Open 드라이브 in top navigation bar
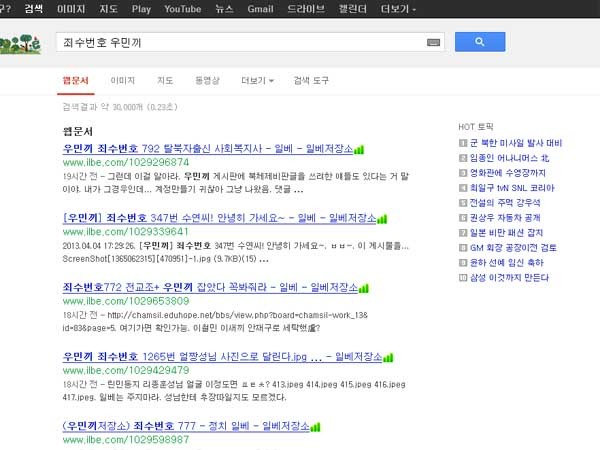Viewport: 600px width, 450px height. click(306, 9)
